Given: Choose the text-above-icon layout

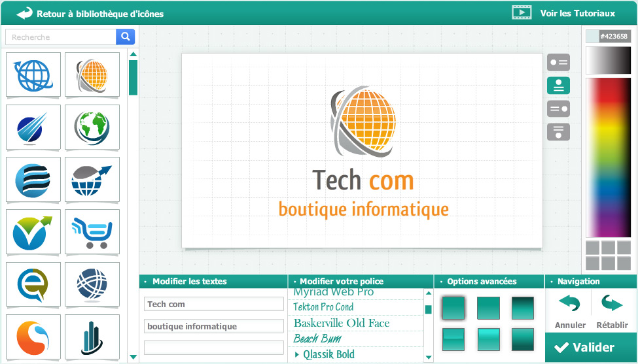Looking at the screenshot, I should click(558, 132).
